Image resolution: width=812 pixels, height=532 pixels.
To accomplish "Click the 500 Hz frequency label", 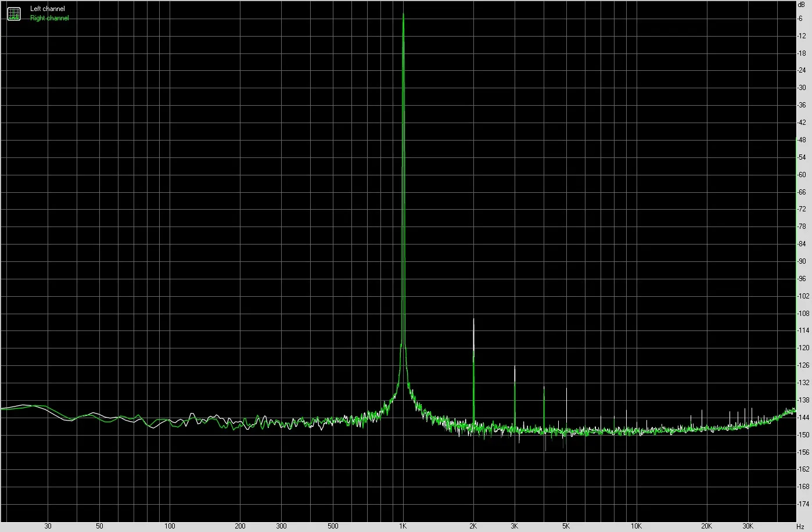I will (333, 526).
